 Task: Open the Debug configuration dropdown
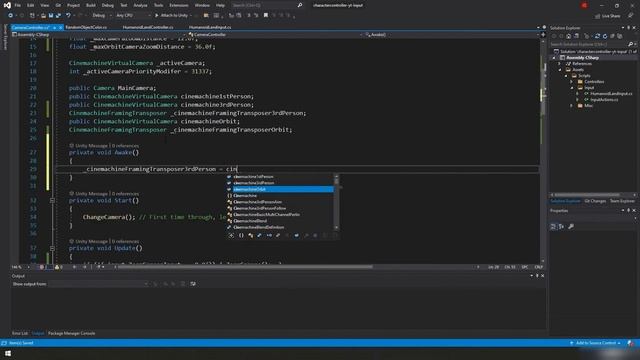[101, 16]
